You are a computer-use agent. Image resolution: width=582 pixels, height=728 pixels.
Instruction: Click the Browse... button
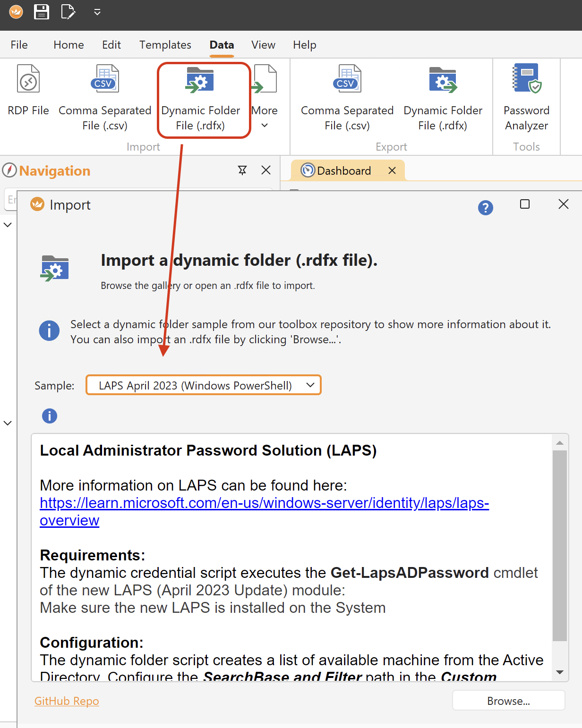coord(508,701)
